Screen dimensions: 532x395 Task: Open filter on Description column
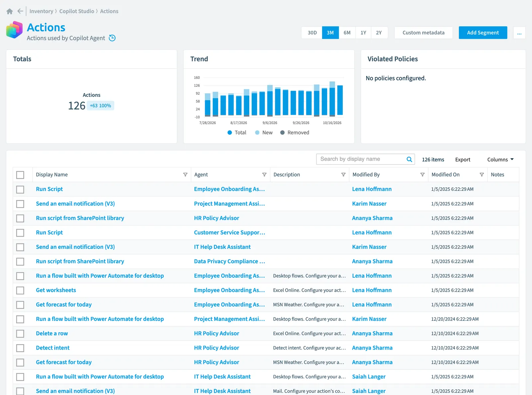pyautogui.click(x=343, y=175)
